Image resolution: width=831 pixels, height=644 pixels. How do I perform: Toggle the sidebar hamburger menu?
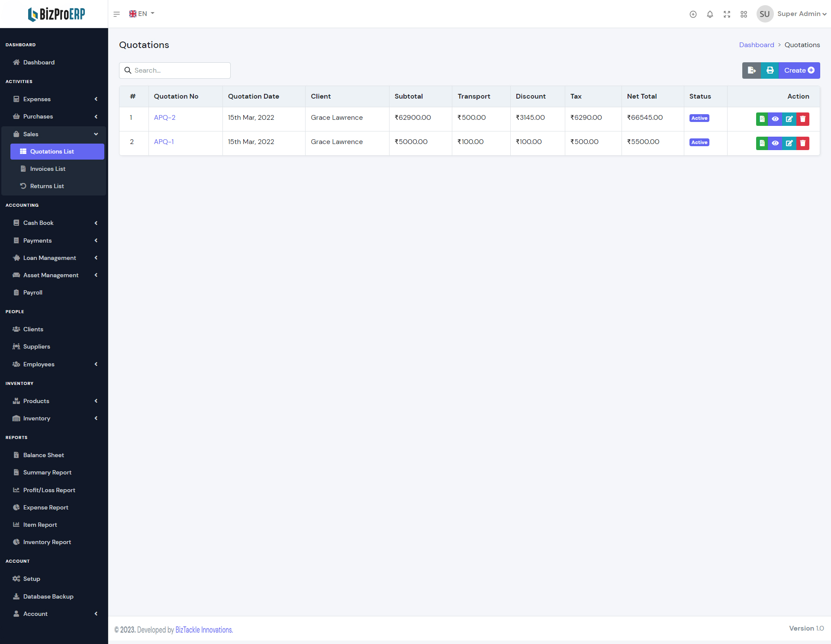(116, 14)
